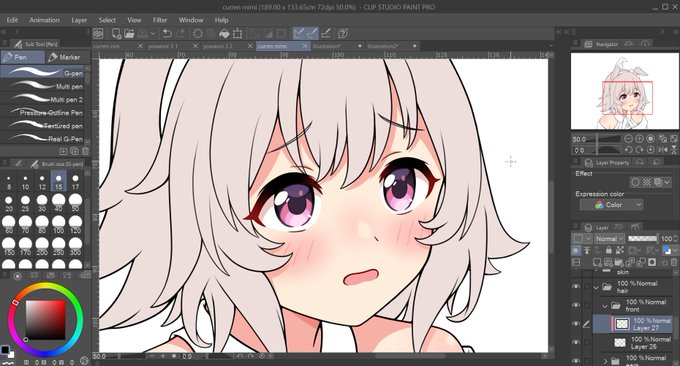Rotate canvas left in the Navigator

coord(628,150)
